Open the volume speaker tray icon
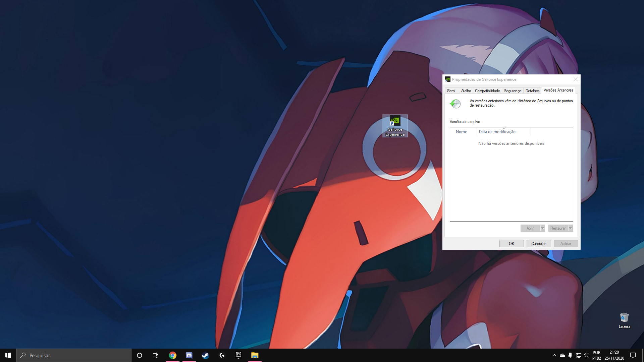This screenshot has width=644, height=362. (586, 355)
